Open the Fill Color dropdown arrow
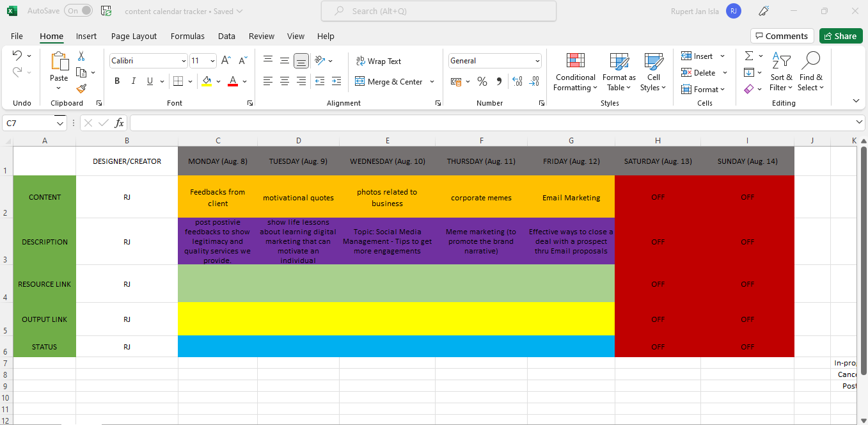The width and height of the screenshot is (868, 425). point(218,81)
